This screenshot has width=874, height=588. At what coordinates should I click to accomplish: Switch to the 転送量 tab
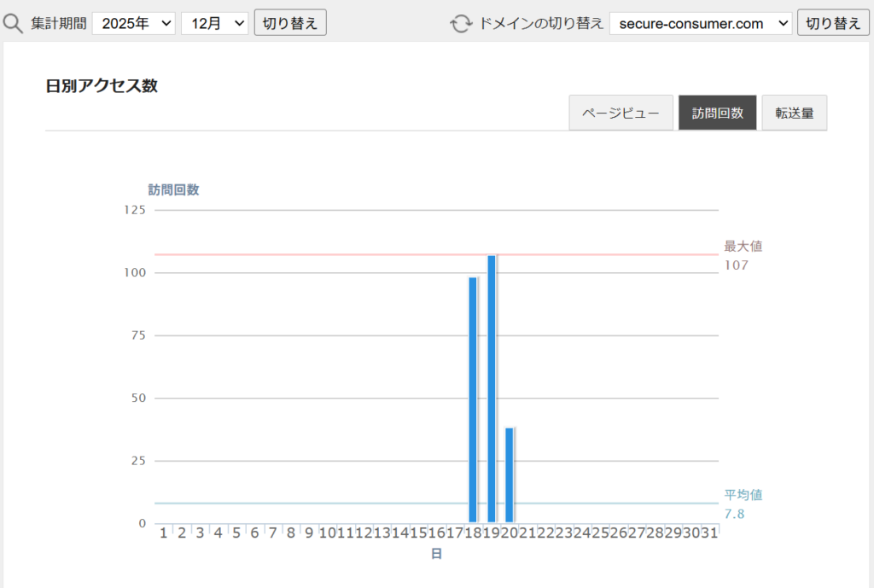point(794,113)
